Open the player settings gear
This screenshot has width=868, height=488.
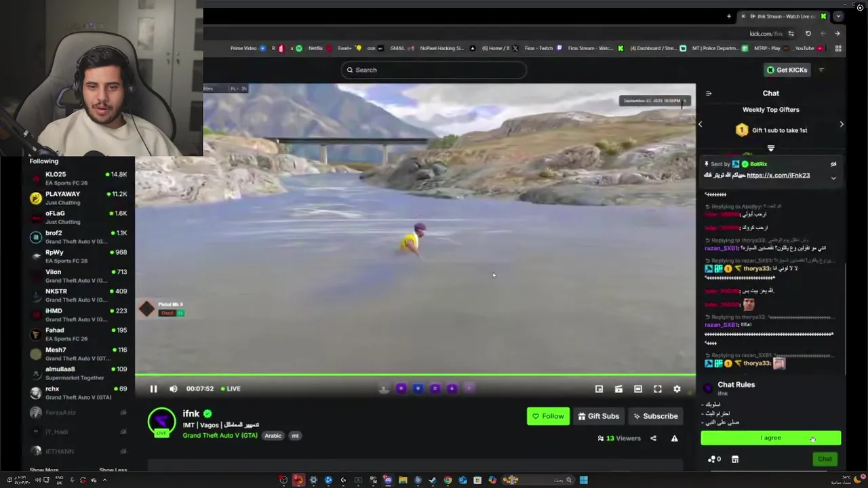tap(677, 389)
